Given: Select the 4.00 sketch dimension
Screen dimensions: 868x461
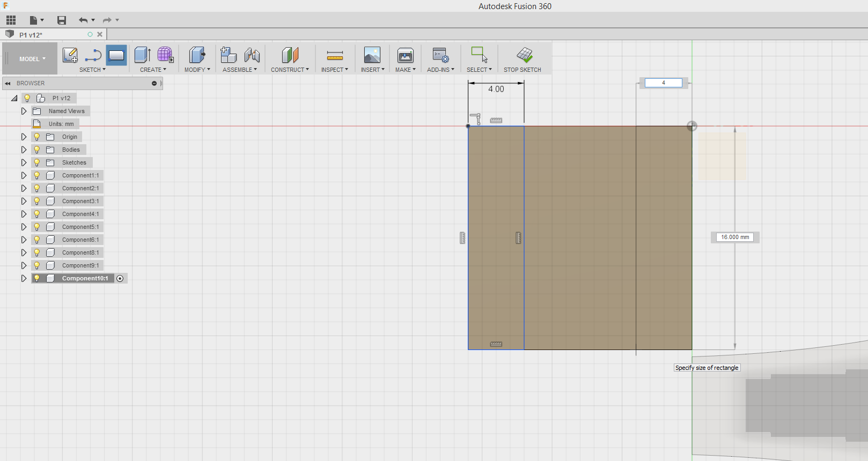Looking at the screenshot, I should pos(496,89).
